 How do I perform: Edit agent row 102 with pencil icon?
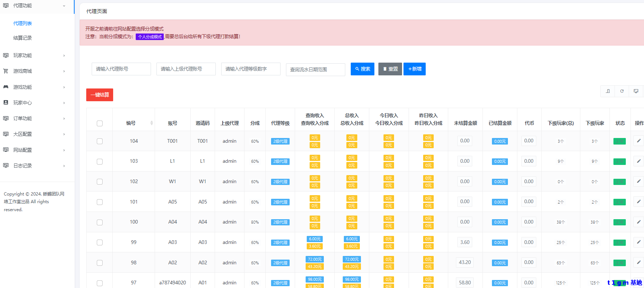(639, 181)
